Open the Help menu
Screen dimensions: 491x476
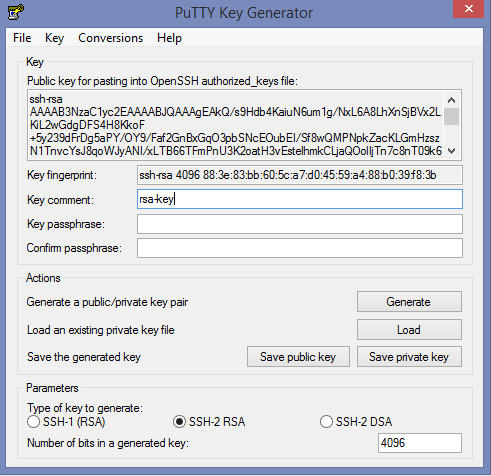pyautogui.click(x=169, y=38)
